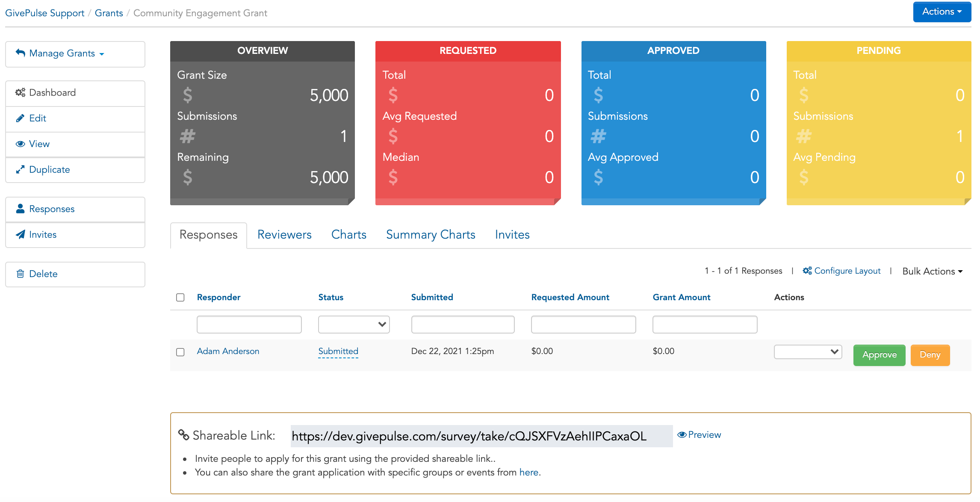Image resolution: width=980 pixels, height=502 pixels.
Task: Sort by Status column header
Action: pos(331,297)
